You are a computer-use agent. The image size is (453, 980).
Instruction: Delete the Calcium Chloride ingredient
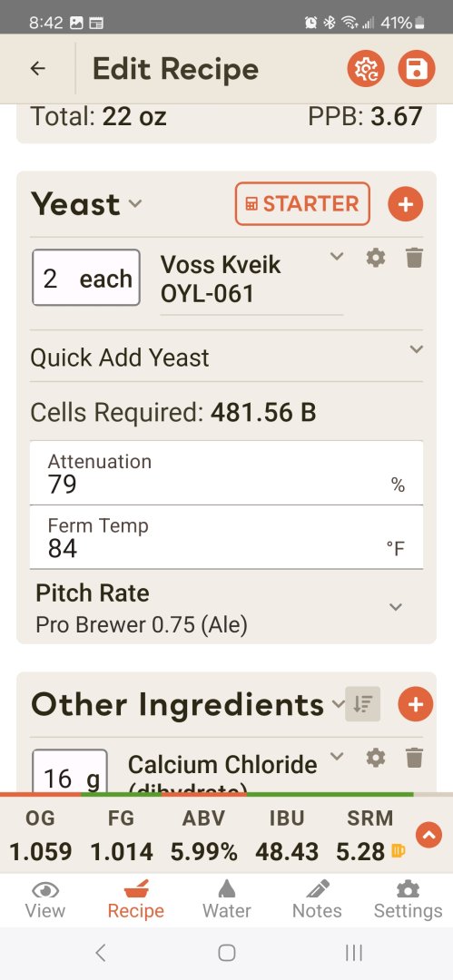414,757
